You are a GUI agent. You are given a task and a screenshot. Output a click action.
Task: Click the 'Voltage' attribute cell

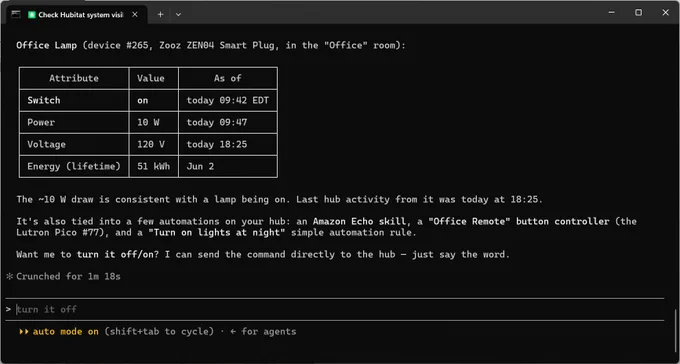click(74, 144)
